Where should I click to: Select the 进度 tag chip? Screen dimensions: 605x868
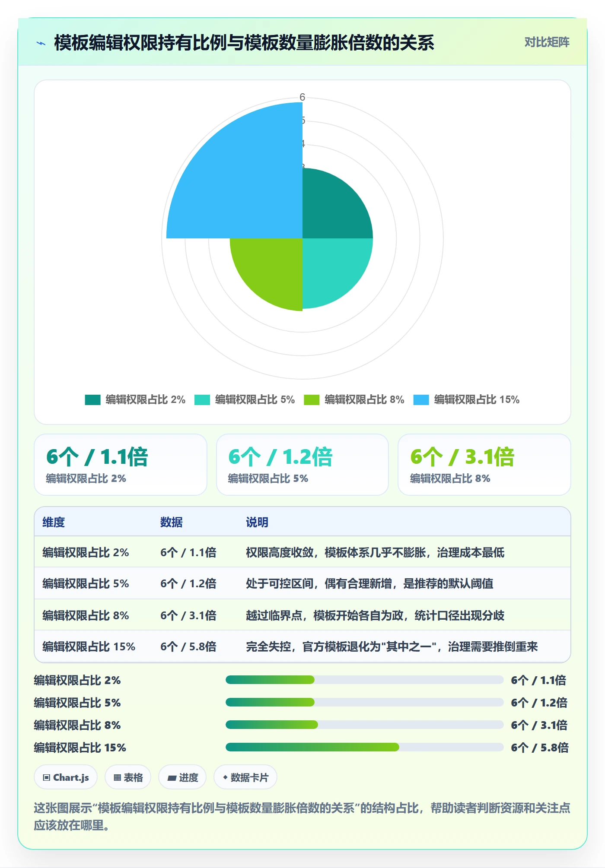click(182, 777)
